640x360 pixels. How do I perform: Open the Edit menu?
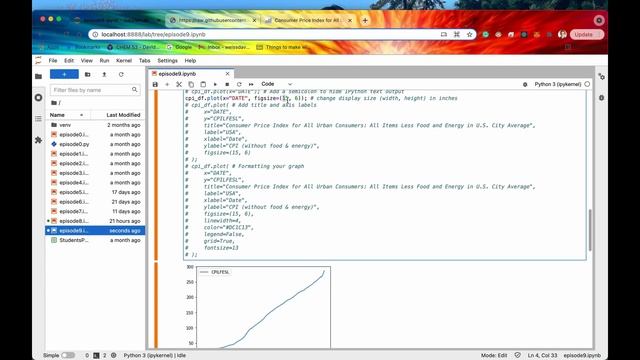[69, 60]
